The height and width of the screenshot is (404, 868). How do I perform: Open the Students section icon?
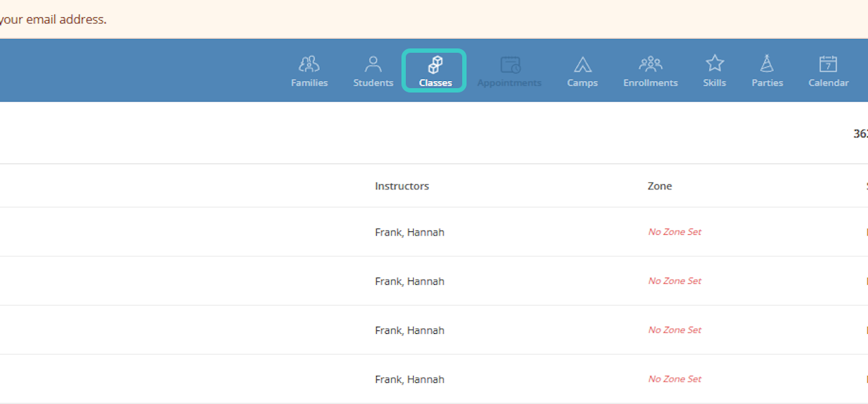373,64
